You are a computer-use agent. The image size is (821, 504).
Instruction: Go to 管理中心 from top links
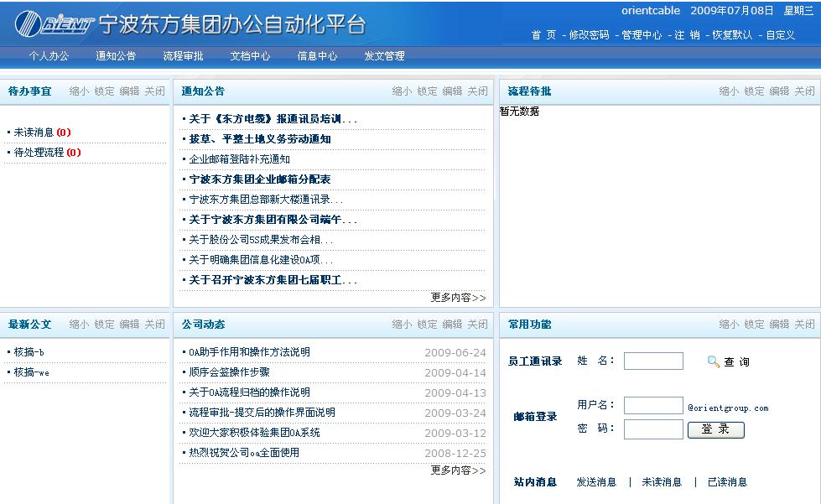click(x=642, y=35)
